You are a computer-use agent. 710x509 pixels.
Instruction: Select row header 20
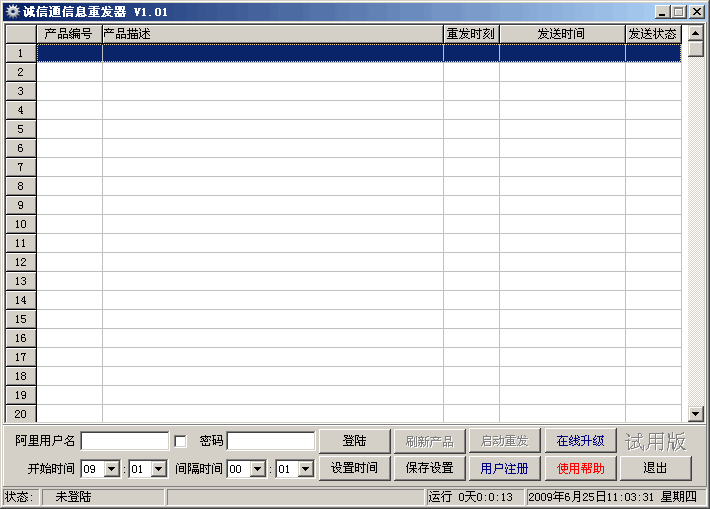[x=21, y=413]
